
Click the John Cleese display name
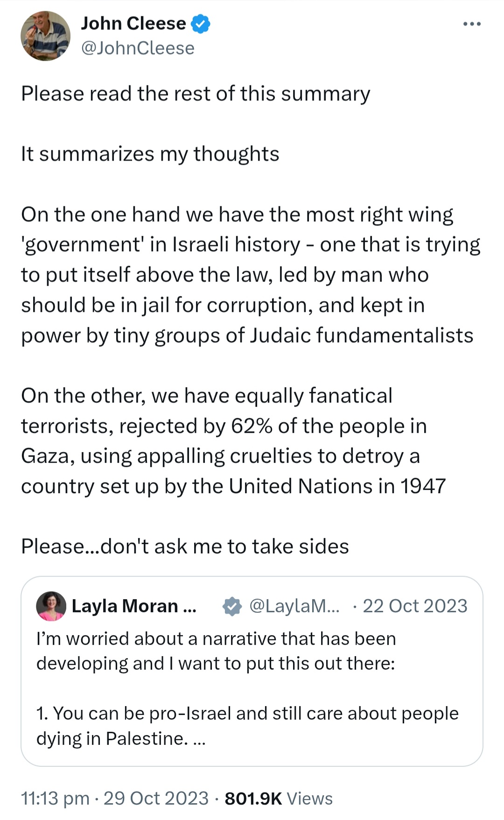133,23
